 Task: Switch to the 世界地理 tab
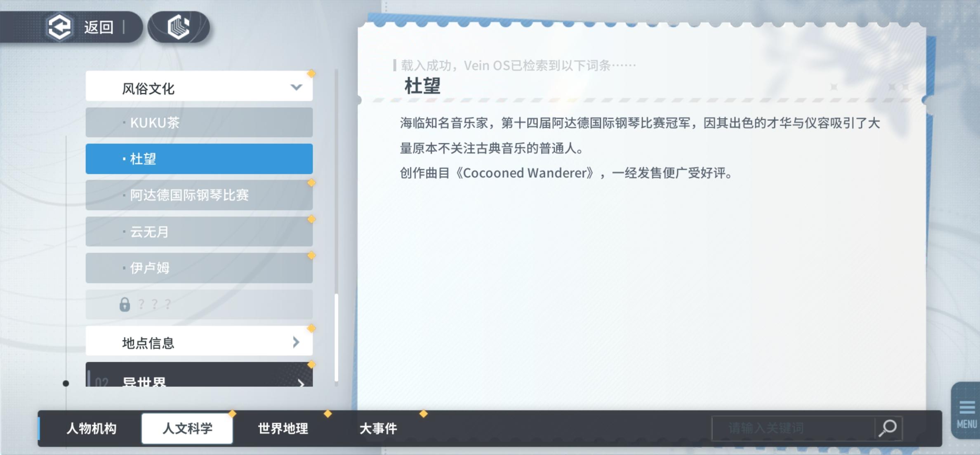[283, 428]
